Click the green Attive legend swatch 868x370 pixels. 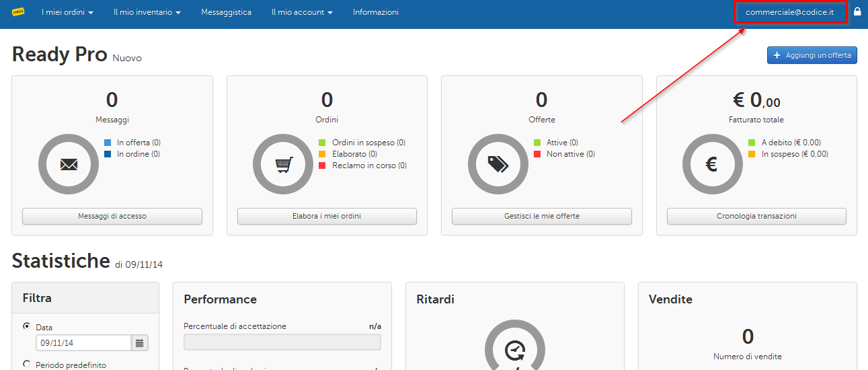point(537,143)
